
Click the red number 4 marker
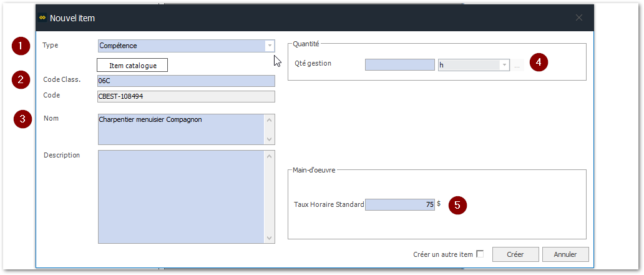(x=539, y=62)
